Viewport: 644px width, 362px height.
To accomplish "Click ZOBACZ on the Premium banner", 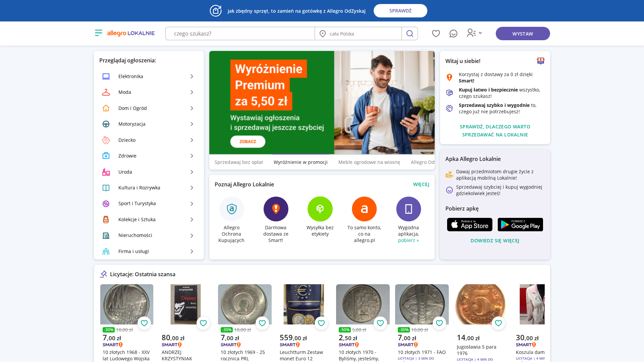I will [x=248, y=141].
